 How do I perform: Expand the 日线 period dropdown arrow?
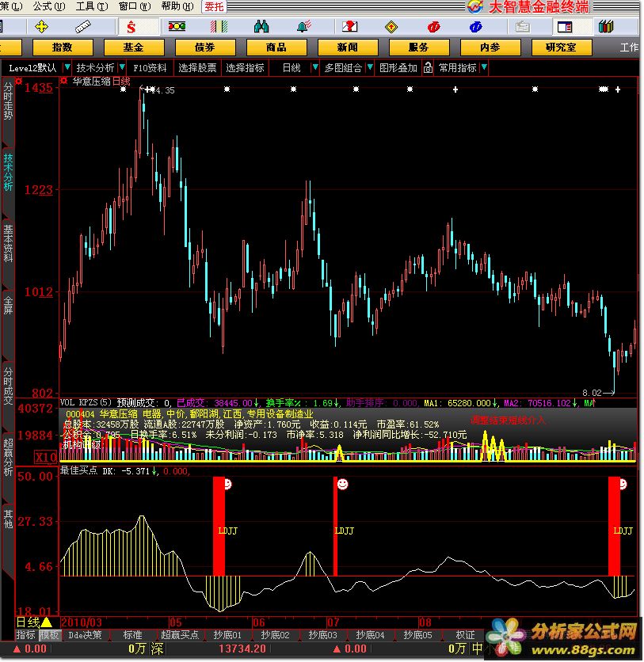pos(314,67)
